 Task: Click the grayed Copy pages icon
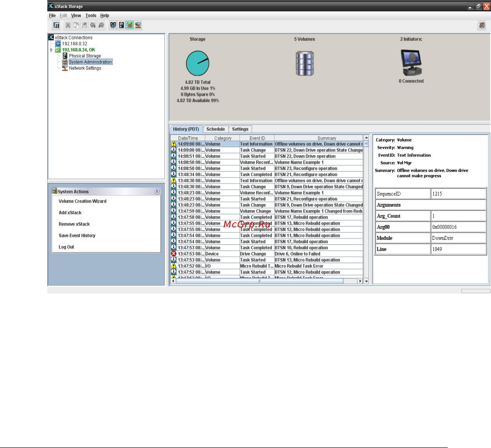click(x=76, y=25)
